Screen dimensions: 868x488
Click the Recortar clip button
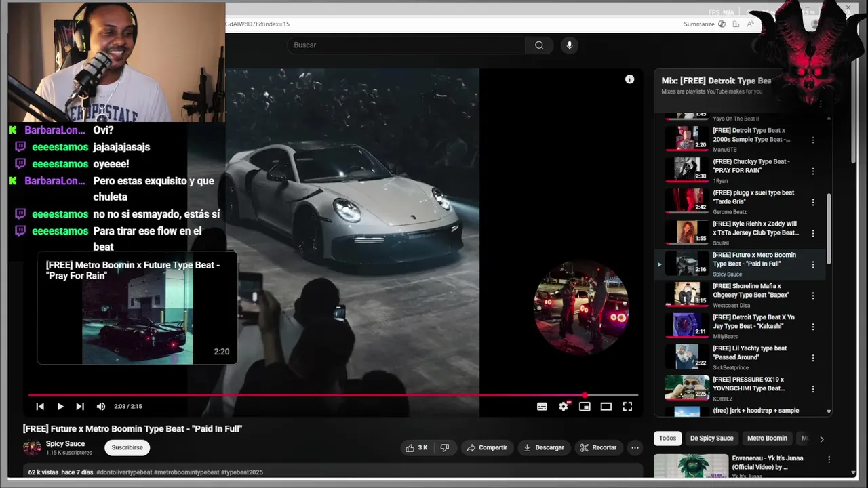[x=599, y=447]
